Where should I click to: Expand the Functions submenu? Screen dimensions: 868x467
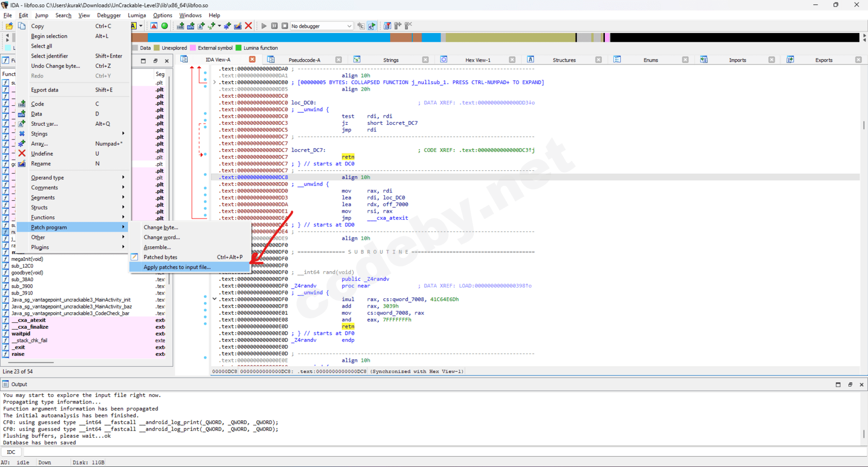coord(73,217)
